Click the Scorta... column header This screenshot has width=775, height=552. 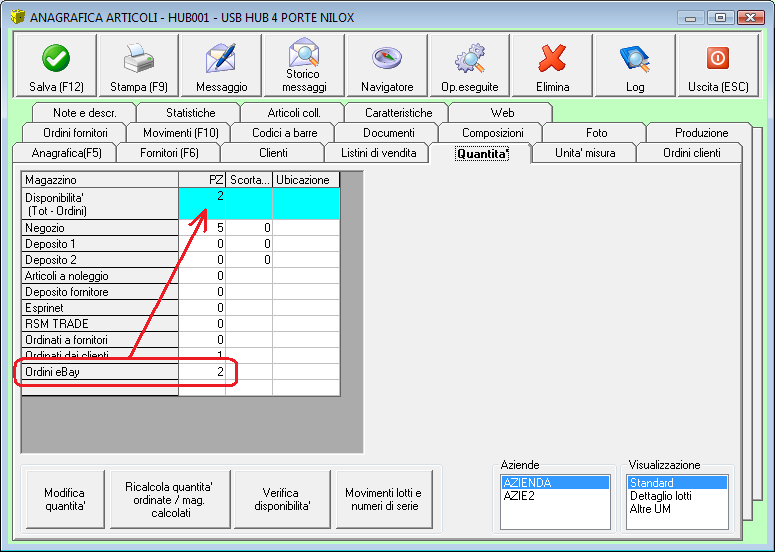pyautogui.click(x=249, y=180)
